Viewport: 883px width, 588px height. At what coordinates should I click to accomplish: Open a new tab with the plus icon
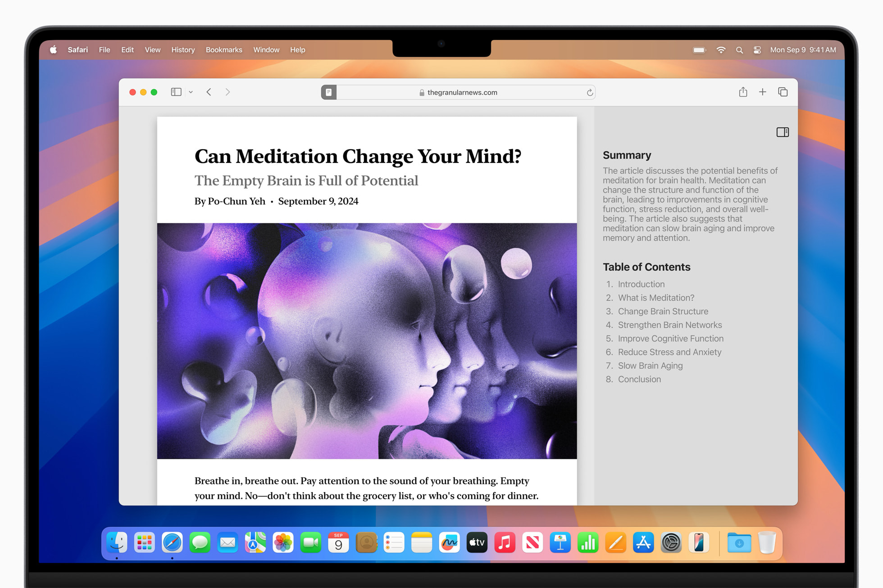click(762, 92)
